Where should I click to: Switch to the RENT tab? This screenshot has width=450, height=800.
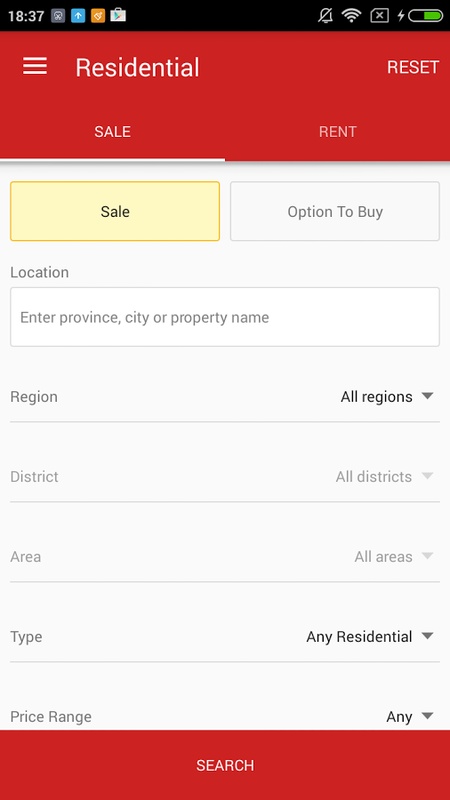[337, 132]
